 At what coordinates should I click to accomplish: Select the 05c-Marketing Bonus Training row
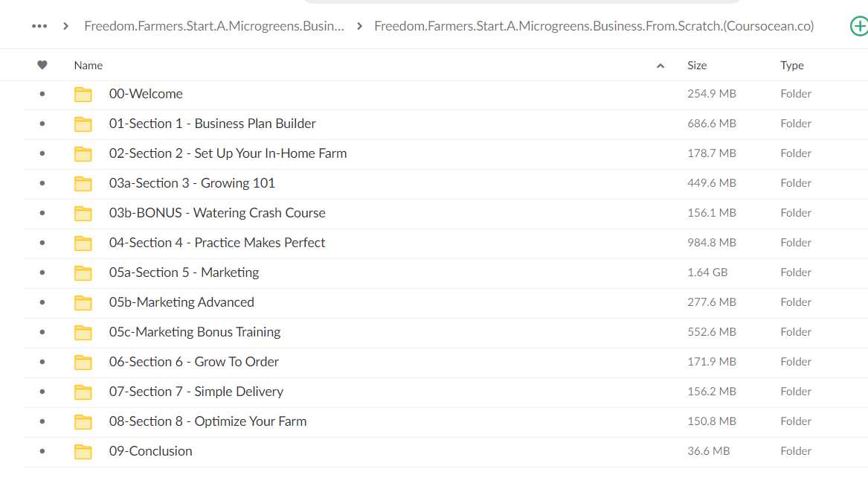coord(446,332)
